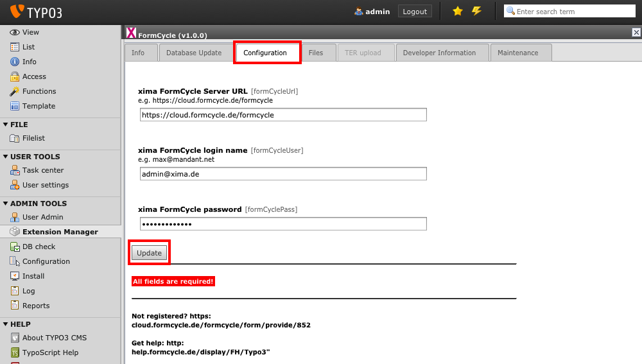Image resolution: width=642 pixels, height=364 pixels.
Task: Open the Functions wrench icon
Action: tap(15, 91)
